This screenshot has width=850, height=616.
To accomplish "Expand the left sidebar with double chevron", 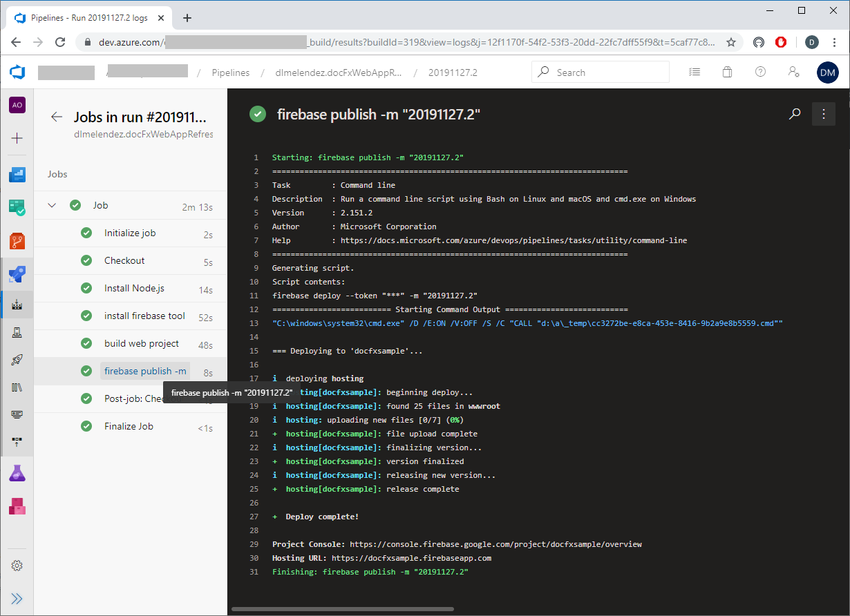I will [17, 599].
